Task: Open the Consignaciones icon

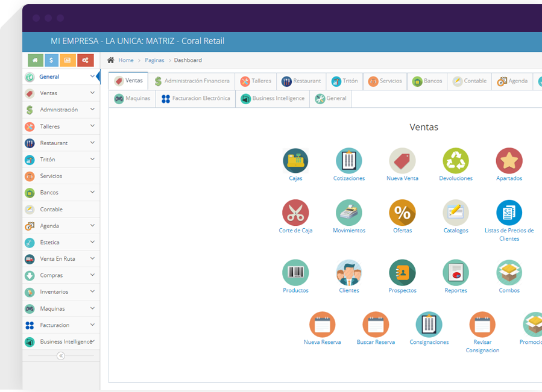Action: coord(429,325)
